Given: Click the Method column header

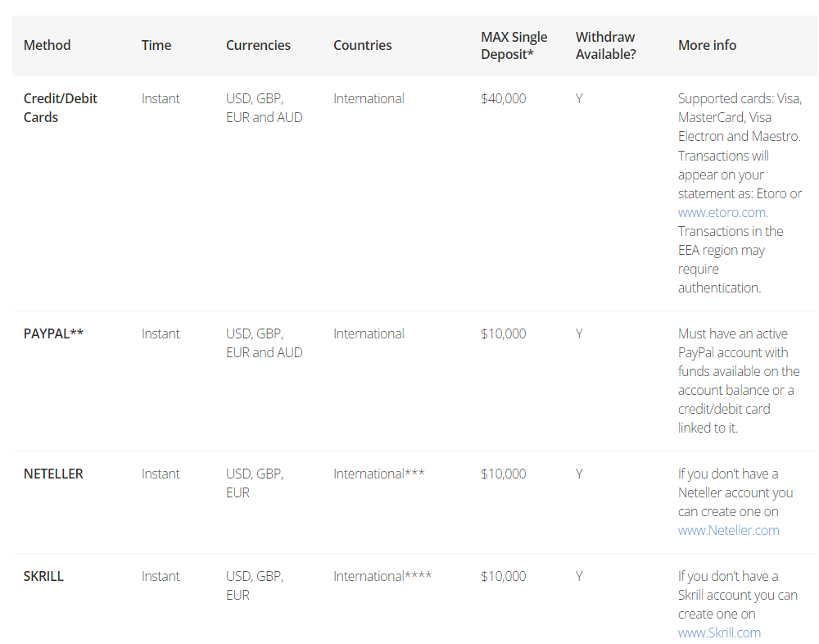Looking at the screenshot, I should [47, 46].
